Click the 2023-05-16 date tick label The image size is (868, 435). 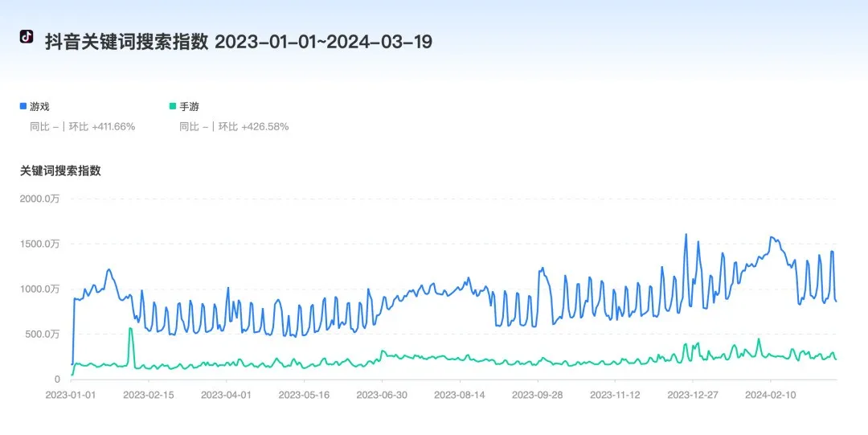coord(304,395)
